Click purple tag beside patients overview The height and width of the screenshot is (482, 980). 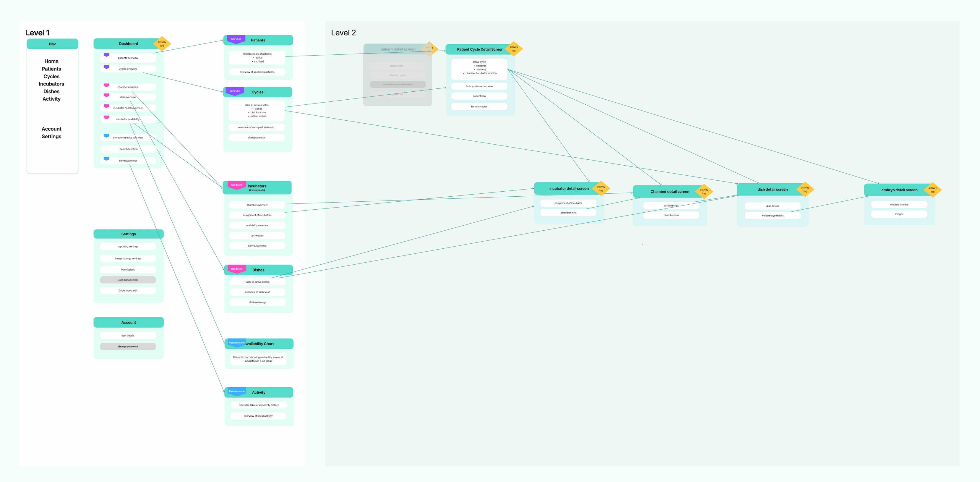point(106,55)
